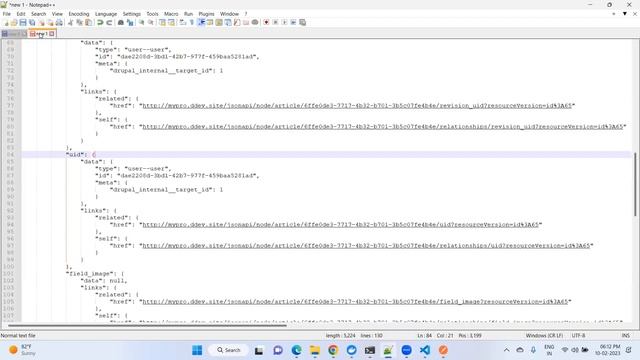Open the uid related href URL
The height and width of the screenshot is (360, 640).
[x=340, y=224]
